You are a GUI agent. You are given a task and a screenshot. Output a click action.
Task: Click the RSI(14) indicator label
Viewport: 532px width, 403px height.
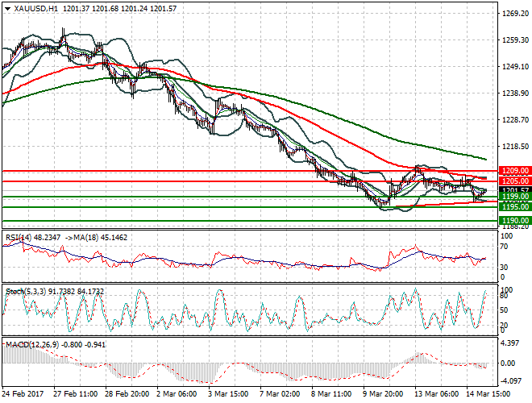(19, 238)
